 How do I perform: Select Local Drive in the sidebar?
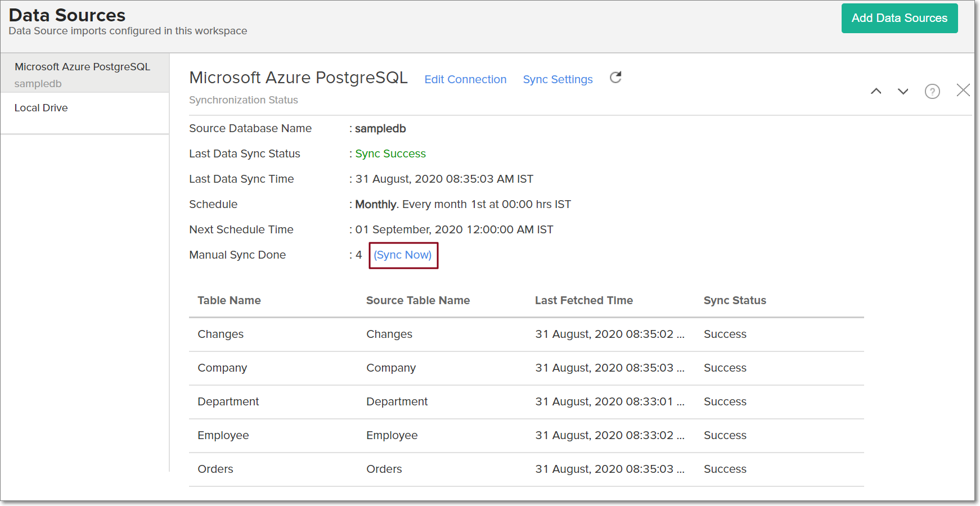(x=41, y=108)
